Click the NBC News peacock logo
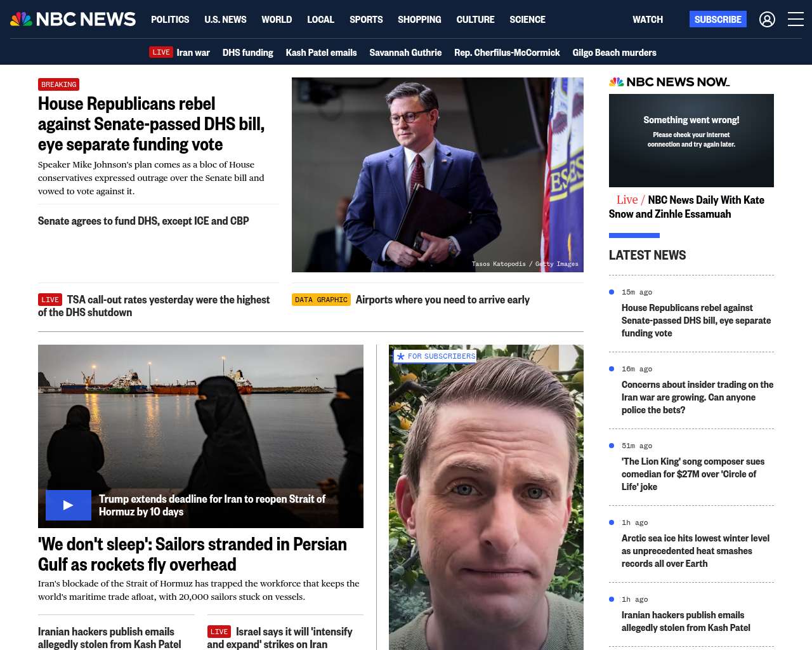Viewport: 812px width, 650px height. pos(73,19)
